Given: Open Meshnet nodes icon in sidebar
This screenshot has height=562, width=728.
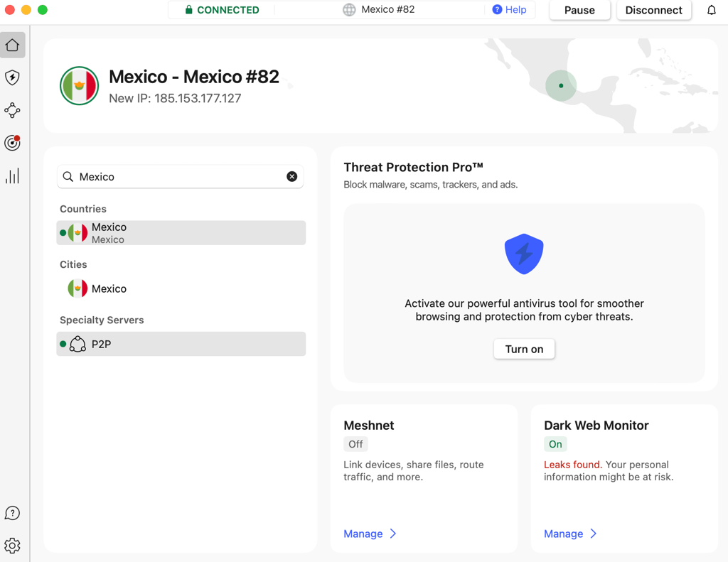Looking at the screenshot, I should (x=13, y=110).
